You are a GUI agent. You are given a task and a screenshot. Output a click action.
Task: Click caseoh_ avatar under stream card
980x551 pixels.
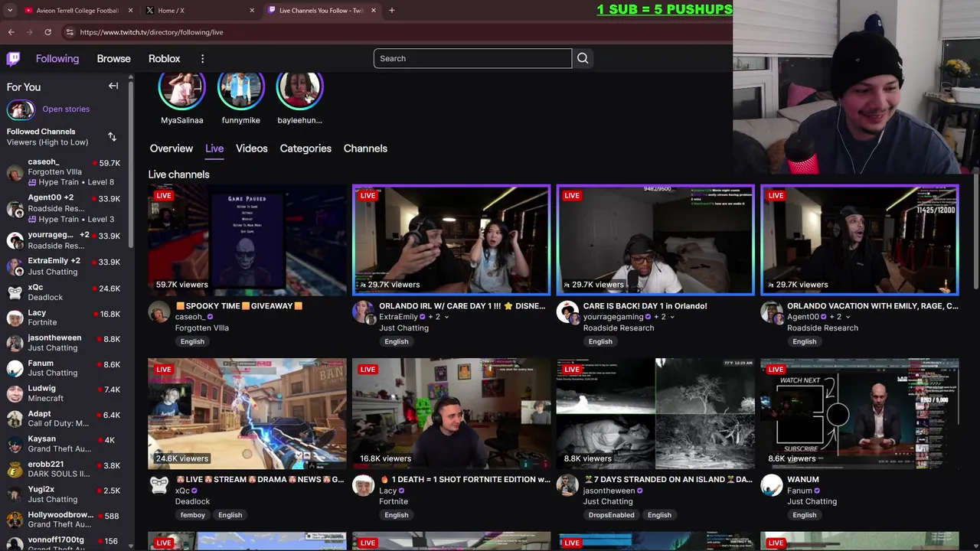[159, 312]
